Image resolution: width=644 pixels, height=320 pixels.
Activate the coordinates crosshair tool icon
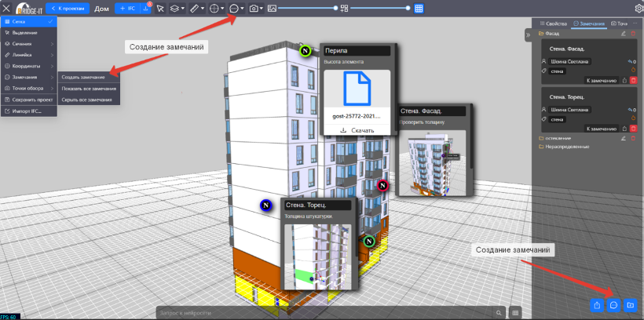click(x=214, y=8)
